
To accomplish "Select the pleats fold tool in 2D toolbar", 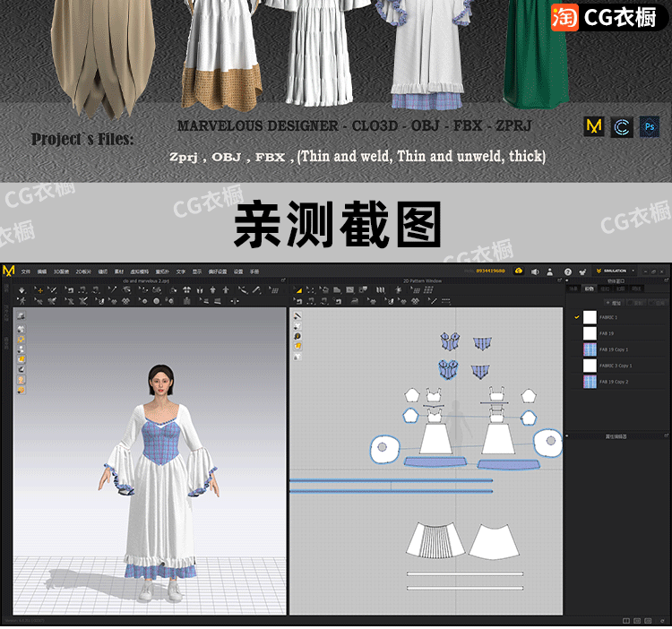I will tap(381, 290).
